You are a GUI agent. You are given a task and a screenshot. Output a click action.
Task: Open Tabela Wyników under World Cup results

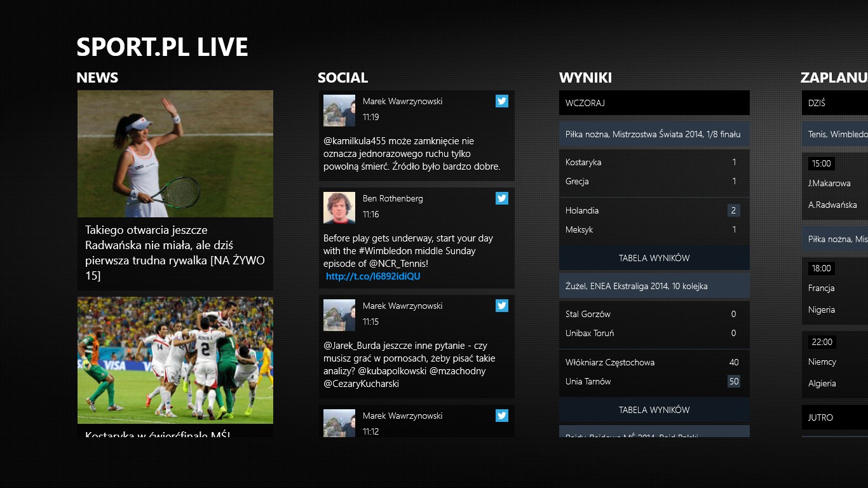pyautogui.click(x=654, y=258)
